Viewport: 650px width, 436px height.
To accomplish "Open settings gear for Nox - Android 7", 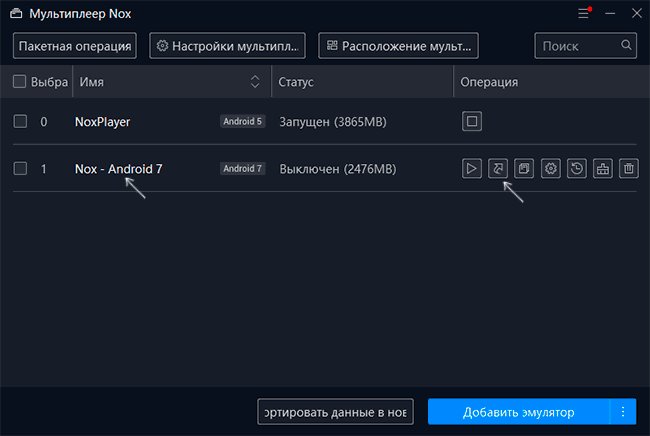I will point(551,169).
